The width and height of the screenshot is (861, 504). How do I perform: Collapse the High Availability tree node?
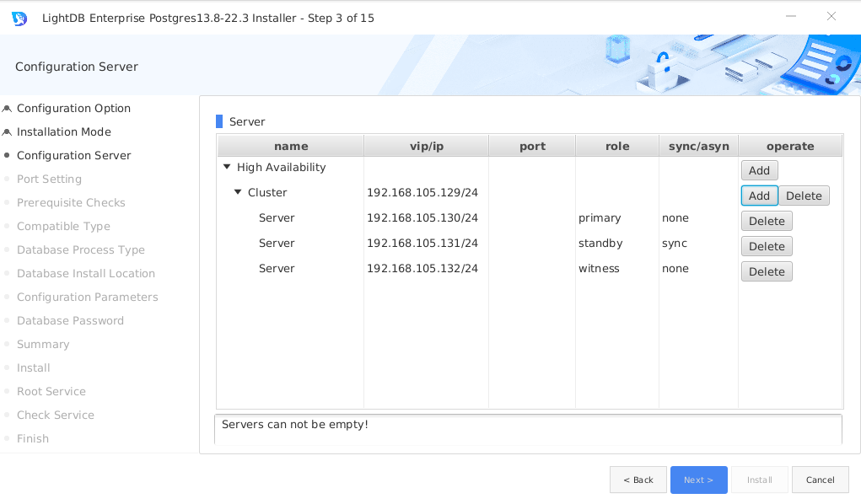(225, 167)
